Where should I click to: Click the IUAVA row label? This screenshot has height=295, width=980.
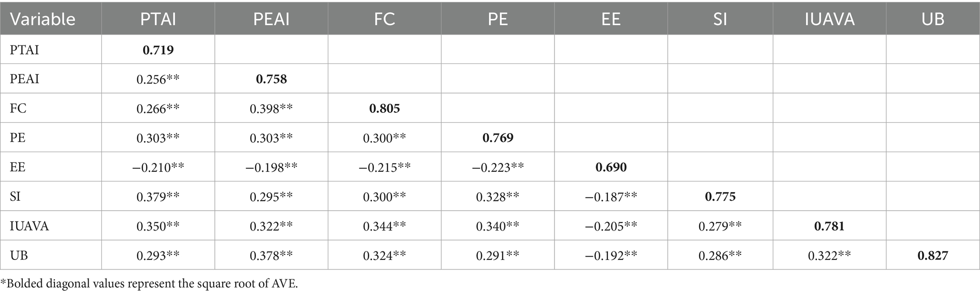coord(29,226)
